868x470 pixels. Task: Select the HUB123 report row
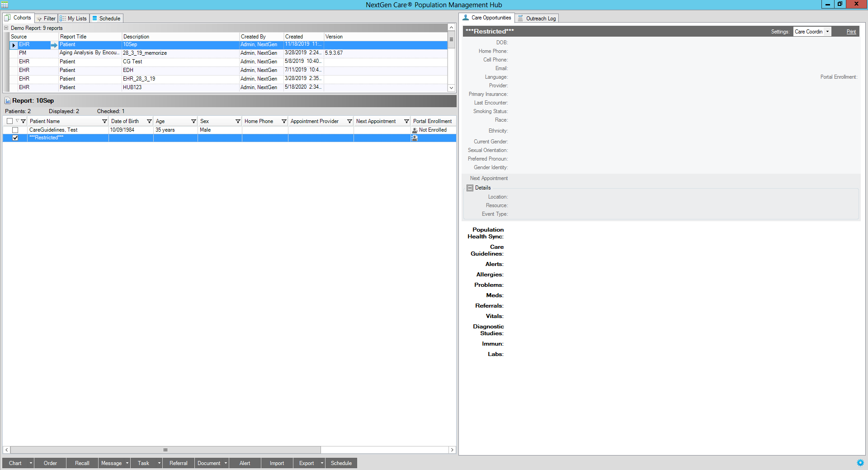coord(228,87)
